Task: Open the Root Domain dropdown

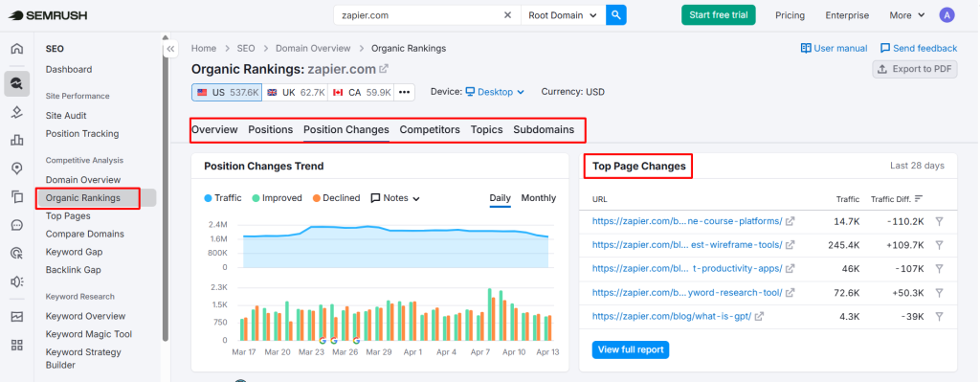Action: coord(563,15)
